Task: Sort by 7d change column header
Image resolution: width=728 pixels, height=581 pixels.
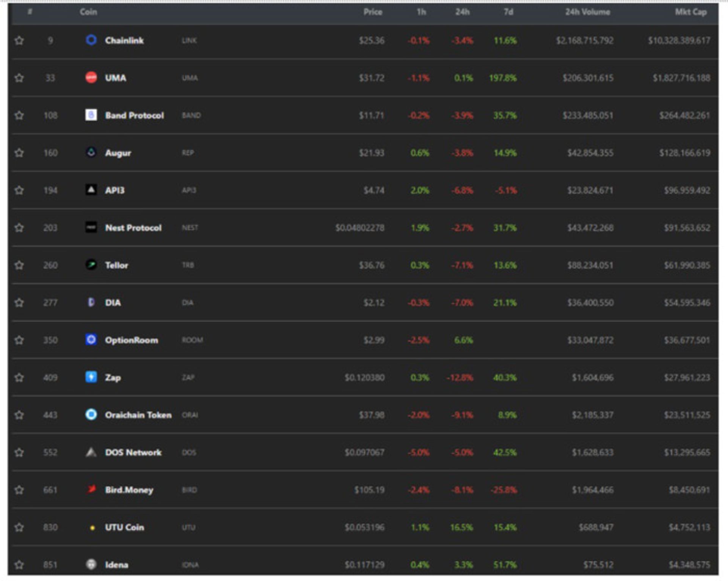Action: point(508,12)
